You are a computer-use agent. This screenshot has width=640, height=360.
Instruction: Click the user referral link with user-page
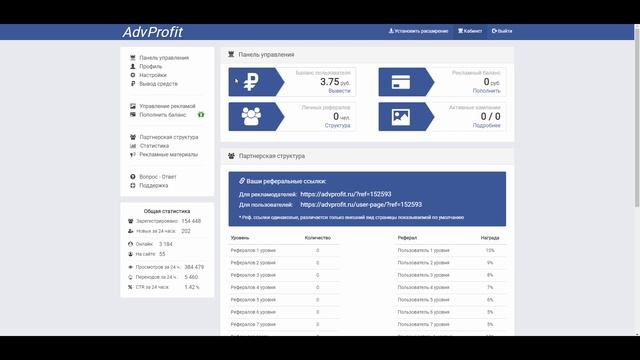coord(361,204)
